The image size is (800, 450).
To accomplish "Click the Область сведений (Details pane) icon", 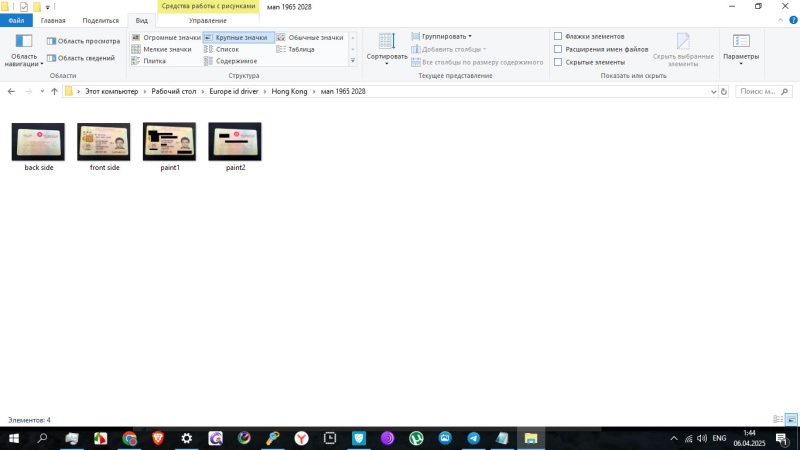I will pyautogui.click(x=51, y=58).
